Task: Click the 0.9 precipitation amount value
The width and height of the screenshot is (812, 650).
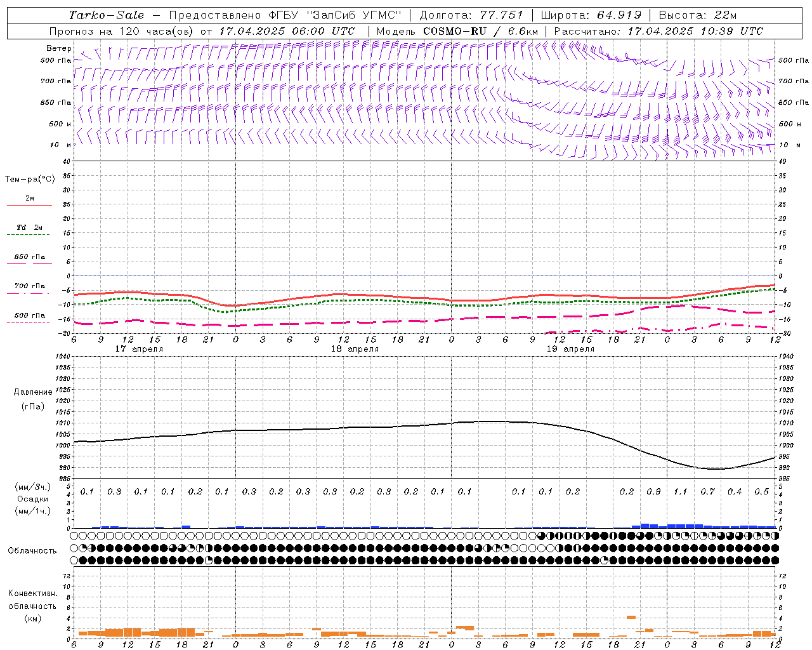Action: [x=653, y=492]
